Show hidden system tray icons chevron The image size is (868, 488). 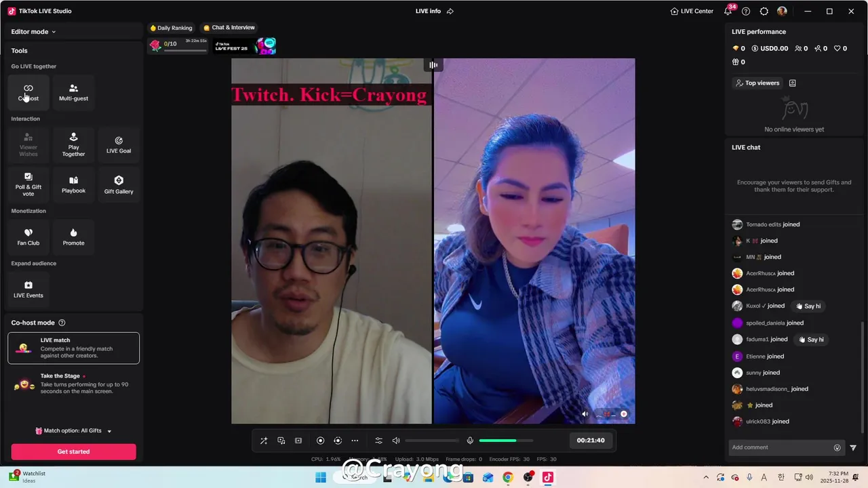point(706,477)
